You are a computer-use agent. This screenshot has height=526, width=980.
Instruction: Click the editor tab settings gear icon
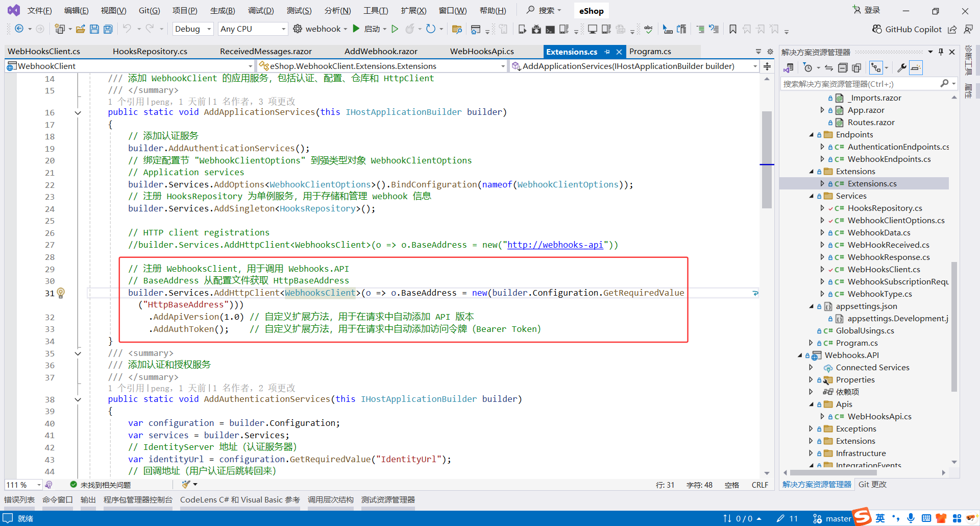(770, 52)
